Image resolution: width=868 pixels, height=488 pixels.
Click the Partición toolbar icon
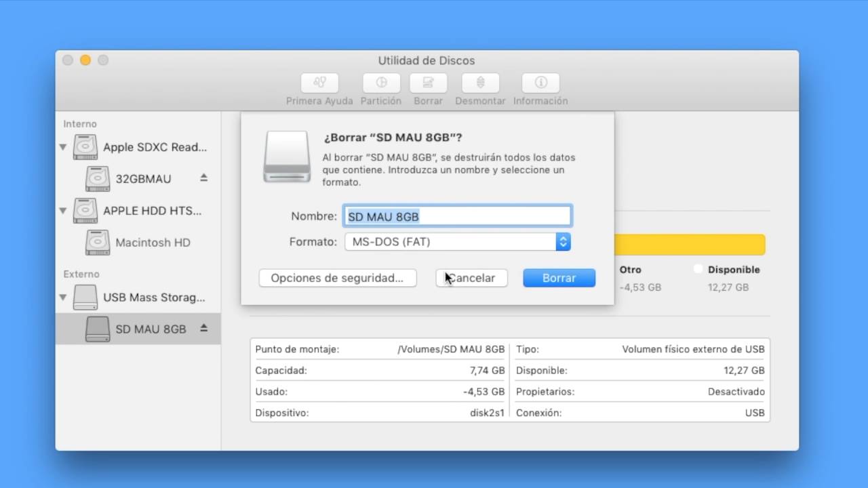click(381, 83)
